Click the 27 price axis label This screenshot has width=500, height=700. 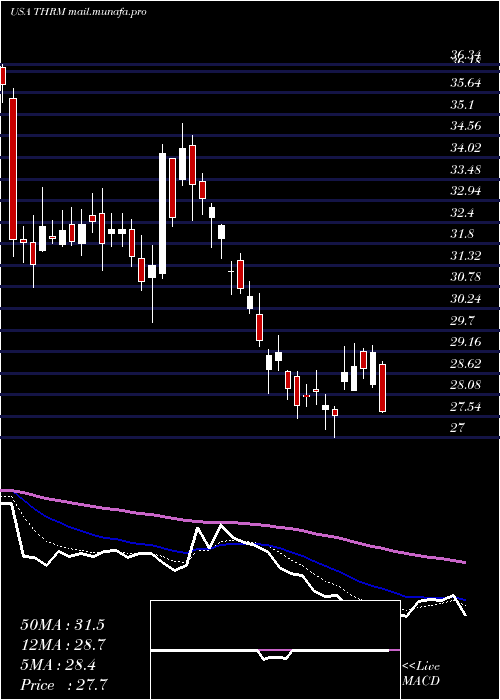coord(458,428)
